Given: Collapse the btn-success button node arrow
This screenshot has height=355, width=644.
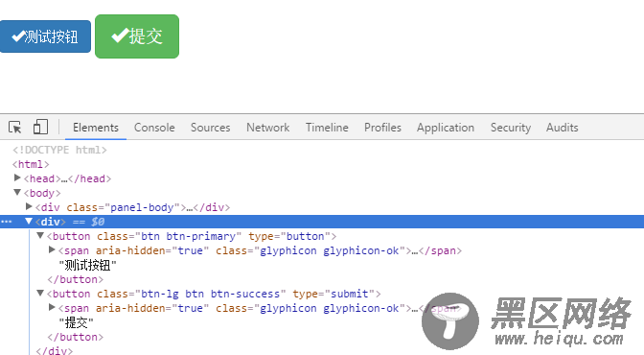Looking at the screenshot, I should pos(40,293).
